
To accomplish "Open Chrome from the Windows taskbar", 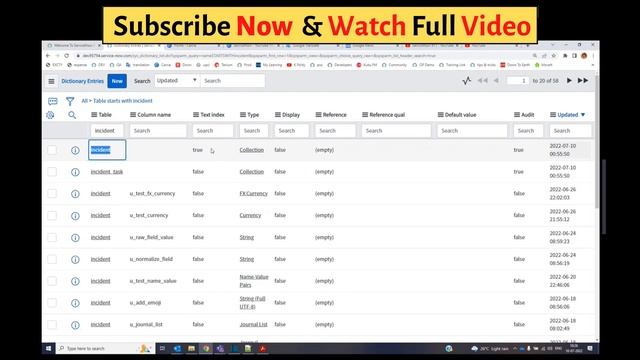I will [206, 348].
